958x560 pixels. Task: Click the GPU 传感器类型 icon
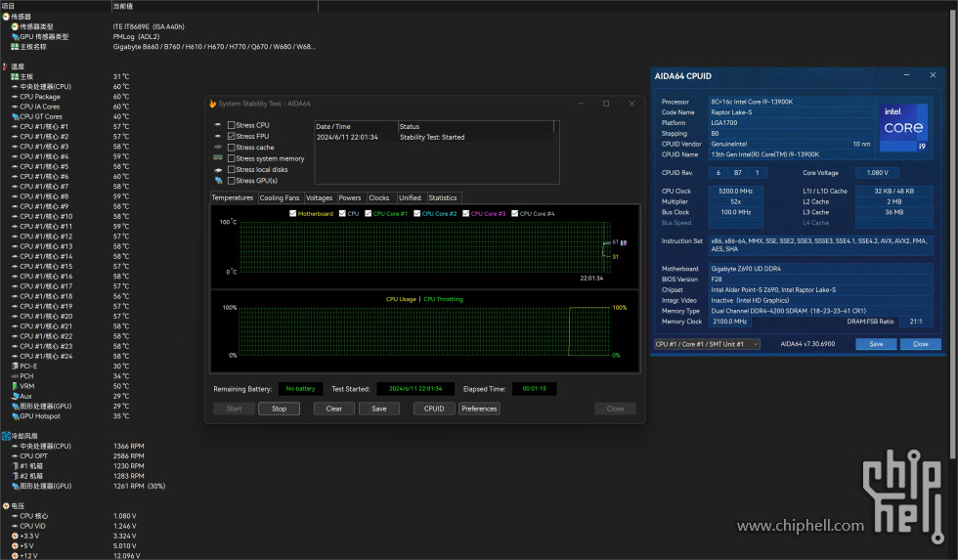tap(15, 36)
